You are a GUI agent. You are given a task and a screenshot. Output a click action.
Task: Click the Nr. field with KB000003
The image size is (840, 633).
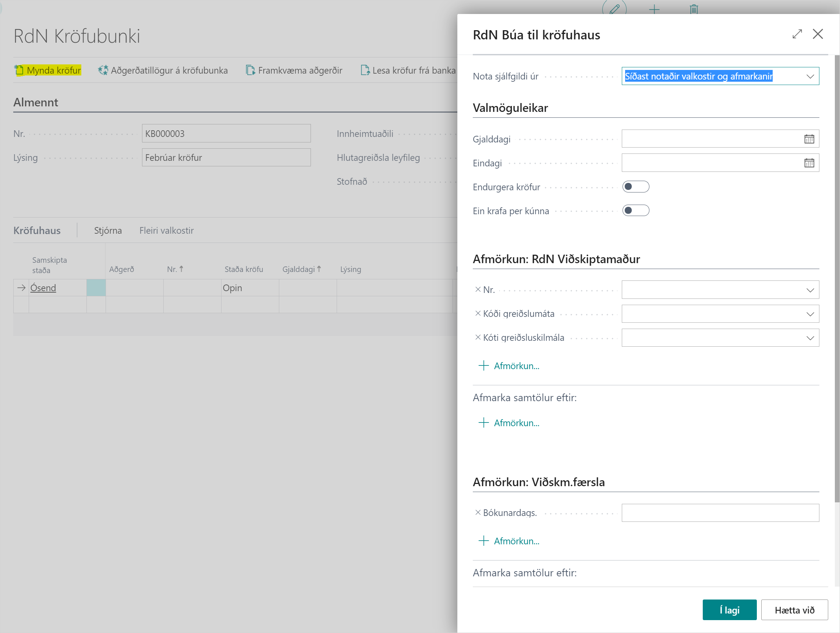coord(226,133)
